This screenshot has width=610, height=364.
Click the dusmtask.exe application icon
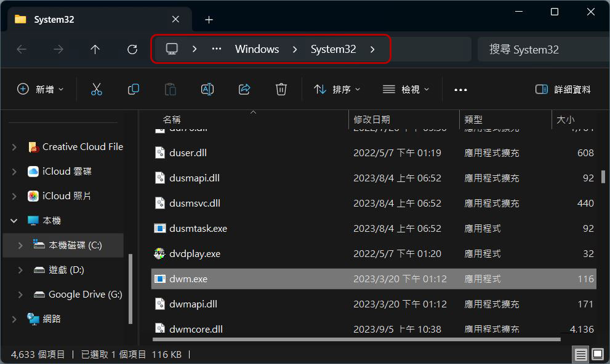(159, 229)
